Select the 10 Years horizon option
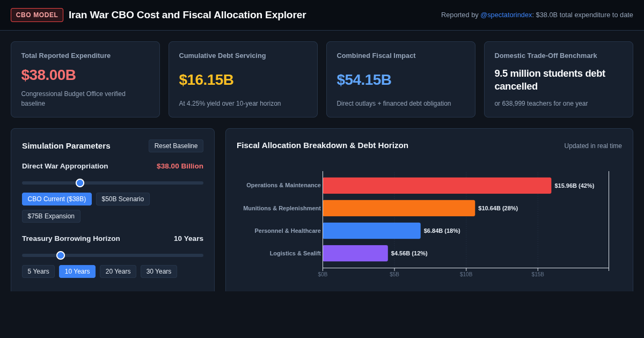The image size is (644, 338). pos(77,271)
